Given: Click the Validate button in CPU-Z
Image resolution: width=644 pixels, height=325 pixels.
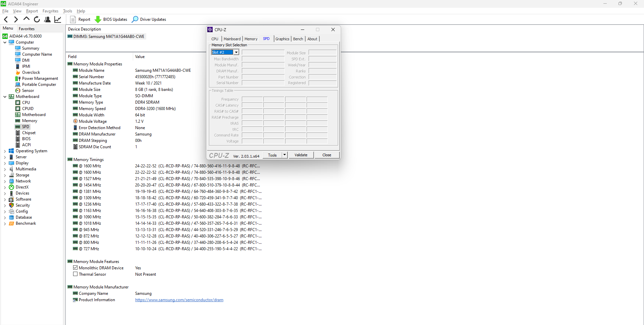Looking at the screenshot, I should pyautogui.click(x=301, y=155).
